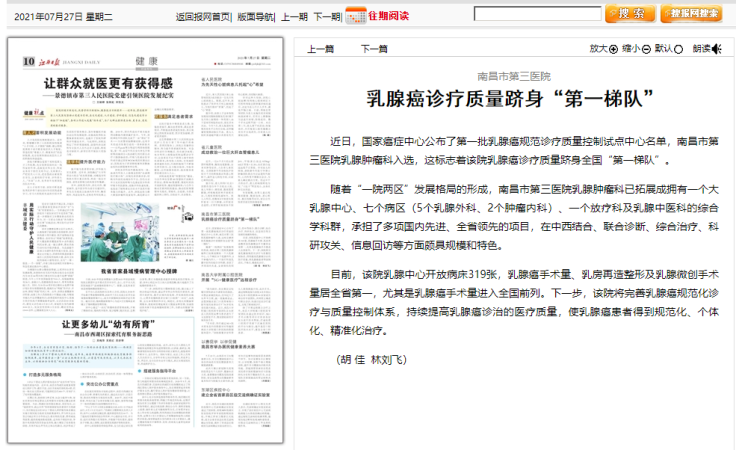The width and height of the screenshot is (739, 450).
Task: Click the 搜报网搜索 button
Action: tap(691, 14)
